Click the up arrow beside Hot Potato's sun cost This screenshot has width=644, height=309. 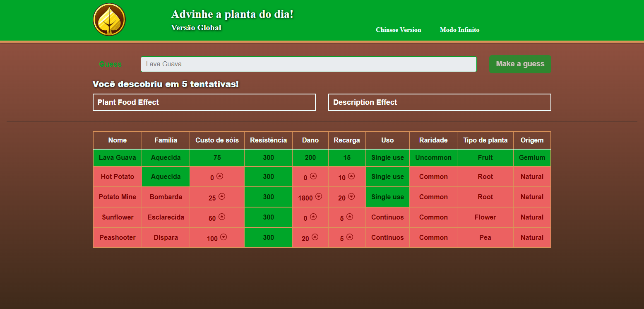coord(220,176)
